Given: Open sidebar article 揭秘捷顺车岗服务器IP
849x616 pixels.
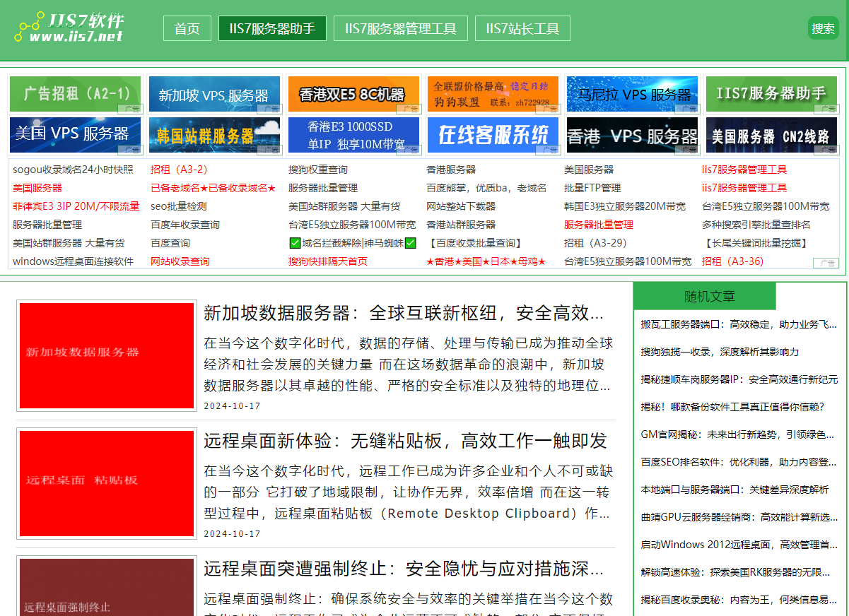Looking at the screenshot, I should tap(739, 379).
